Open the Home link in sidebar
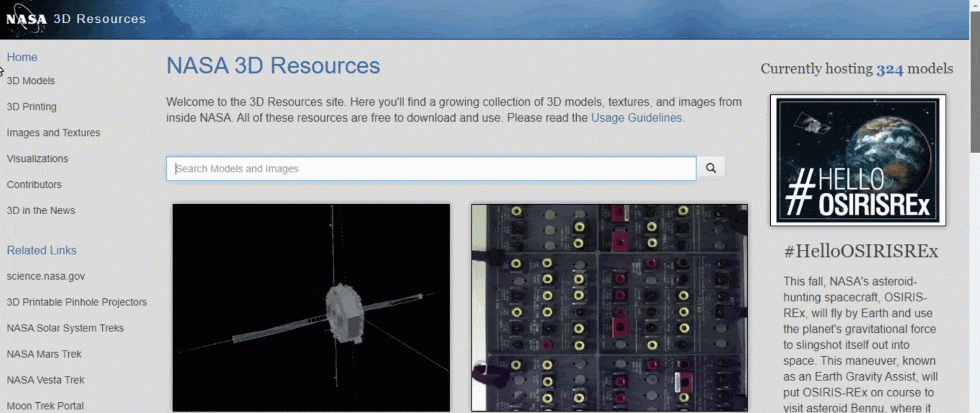980x413 pixels. click(x=22, y=57)
